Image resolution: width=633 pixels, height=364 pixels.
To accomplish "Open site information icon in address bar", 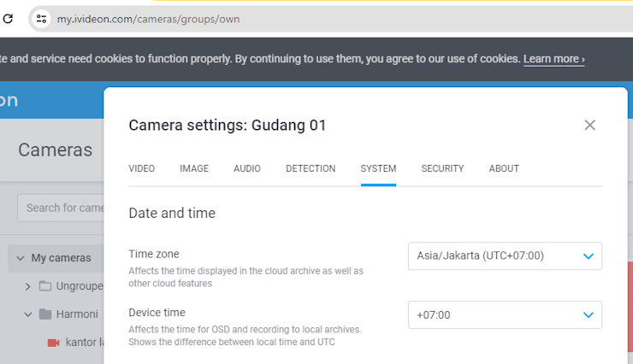I will click(x=42, y=19).
